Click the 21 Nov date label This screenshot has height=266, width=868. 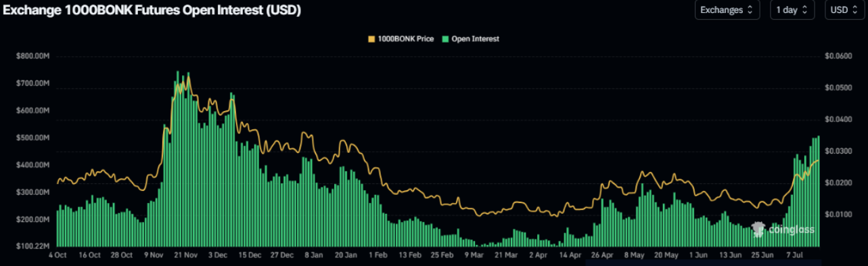pos(185,256)
